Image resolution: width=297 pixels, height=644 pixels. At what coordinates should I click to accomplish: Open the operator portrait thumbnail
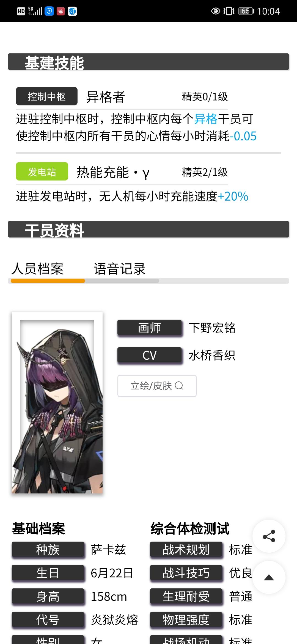click(57, 402)
